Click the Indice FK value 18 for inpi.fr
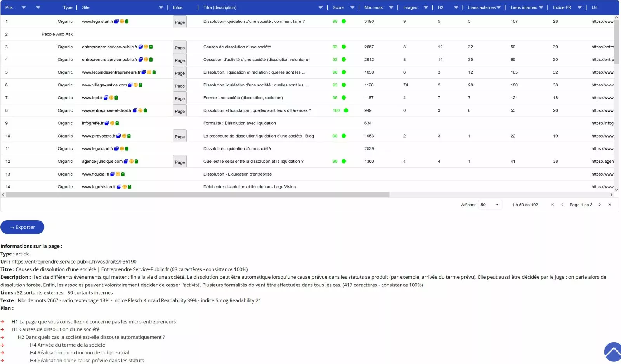 [555, 98]
